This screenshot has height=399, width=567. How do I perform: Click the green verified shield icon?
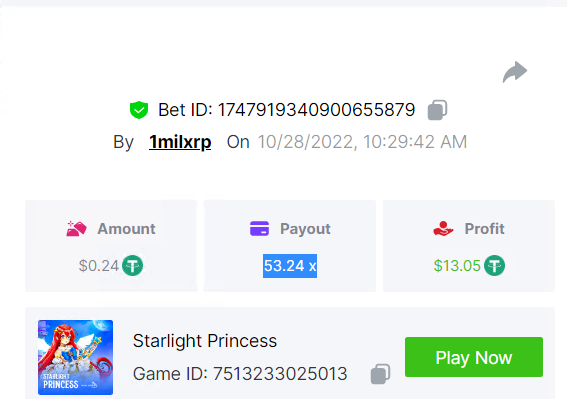coord(139,110)
